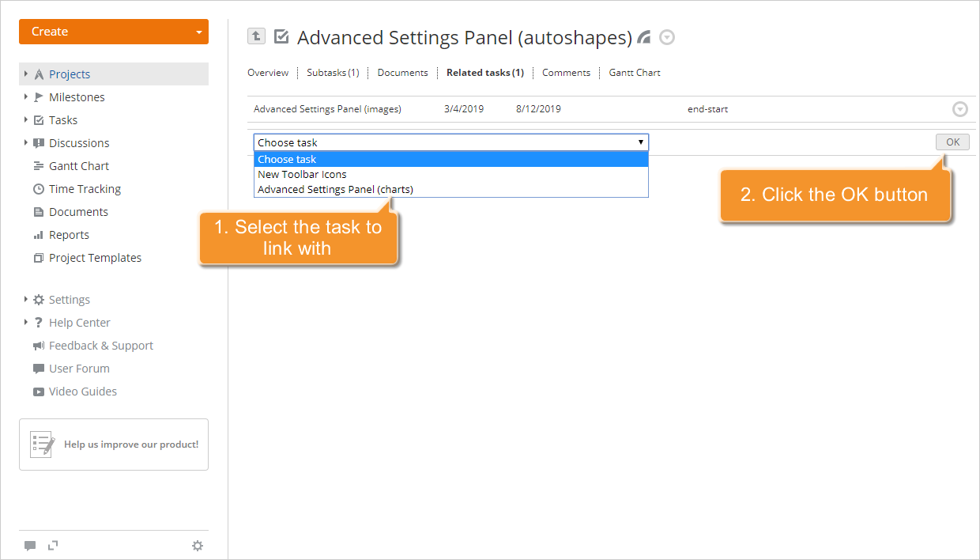
Task: Open the options menu for the related task row
Action: coord(960,108)
